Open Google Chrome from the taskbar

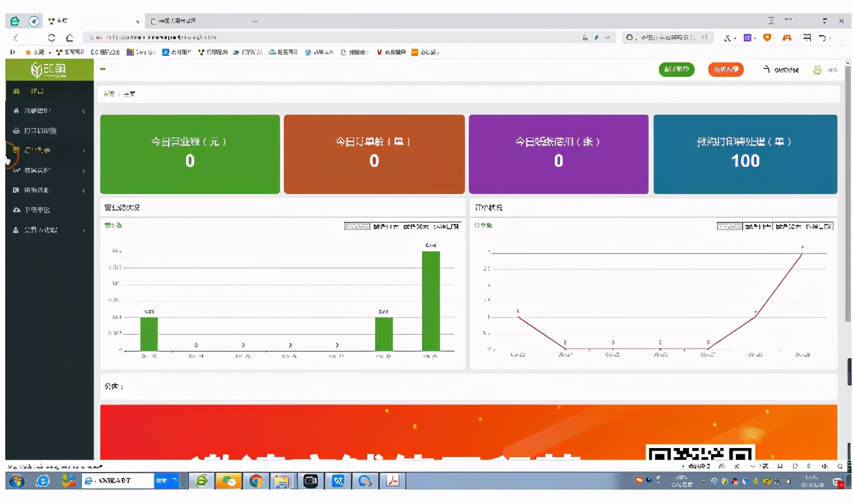(256, 481)
